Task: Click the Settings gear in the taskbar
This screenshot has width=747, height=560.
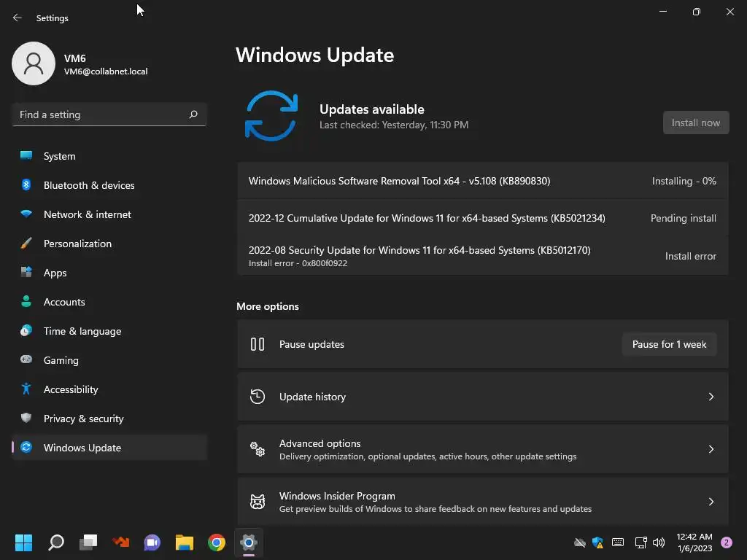Action: [249, 542]
